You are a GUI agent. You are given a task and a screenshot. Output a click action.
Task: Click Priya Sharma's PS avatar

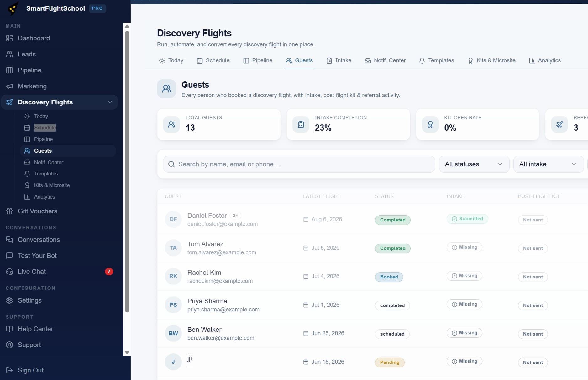click(x=173, y=305)
